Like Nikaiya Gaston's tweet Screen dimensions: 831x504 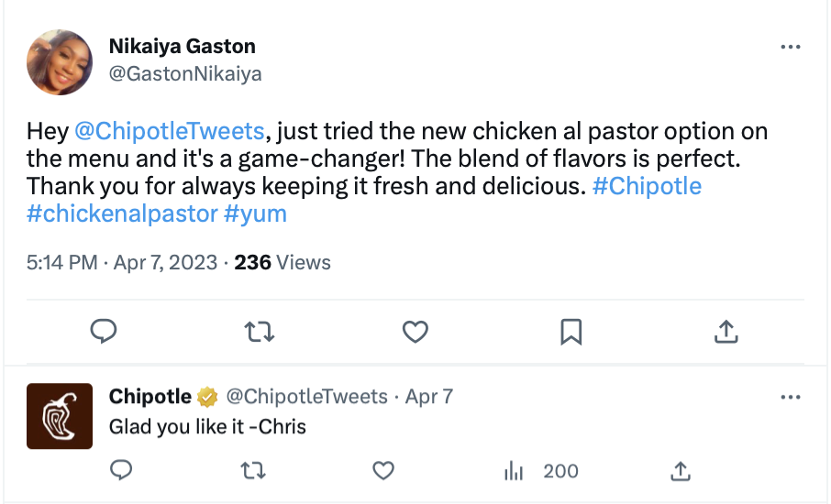(x=415, y=332)
